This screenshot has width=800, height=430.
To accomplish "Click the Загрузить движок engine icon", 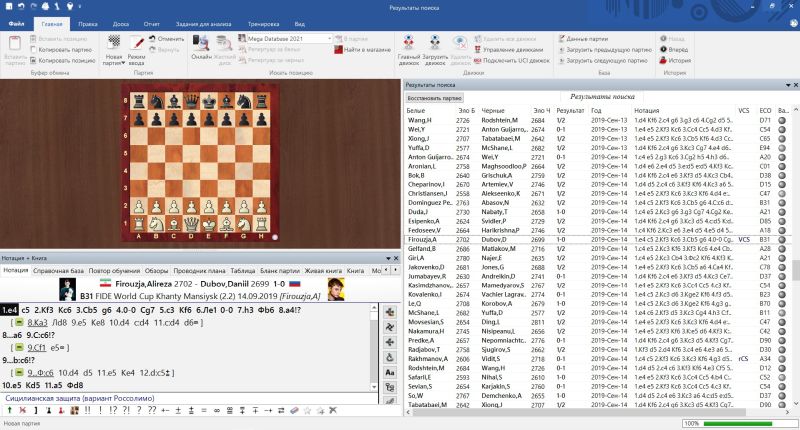I will coord(435,43).
